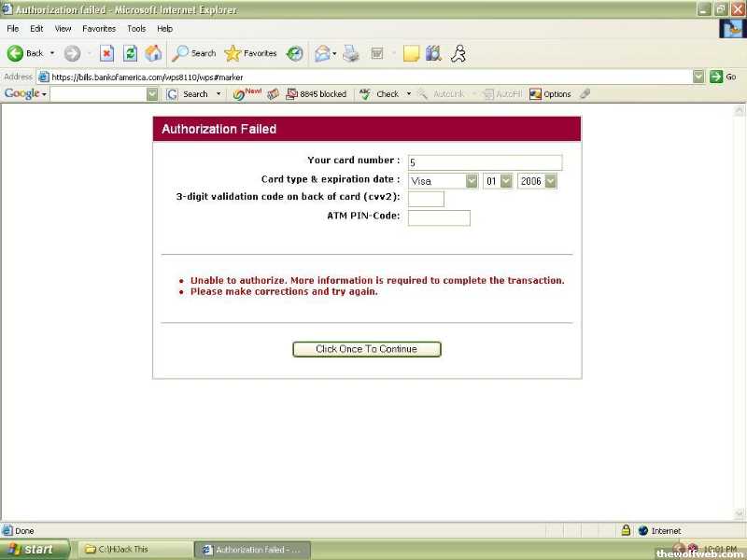Open the View menu

coord(63,29)
